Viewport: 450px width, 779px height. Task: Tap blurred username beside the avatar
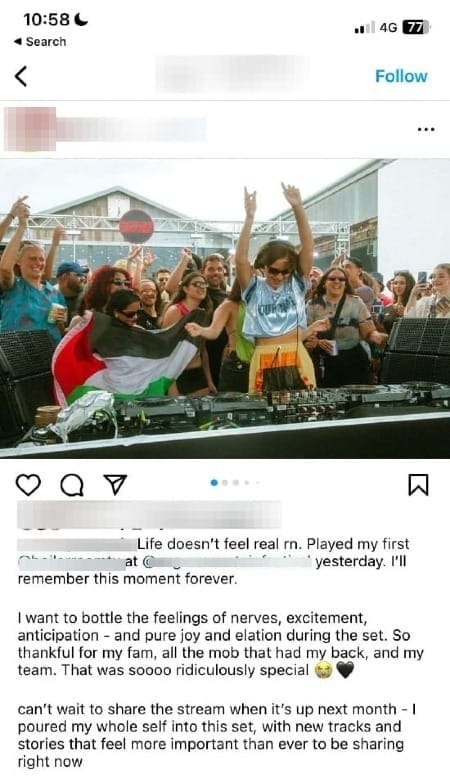coord(131,129)
